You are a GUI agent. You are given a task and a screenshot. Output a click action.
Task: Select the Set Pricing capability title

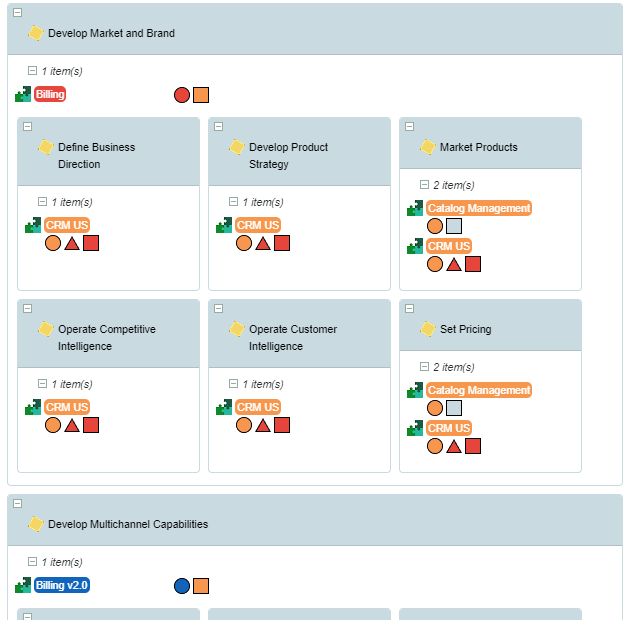pyautogui.click(x=465, y=329)
